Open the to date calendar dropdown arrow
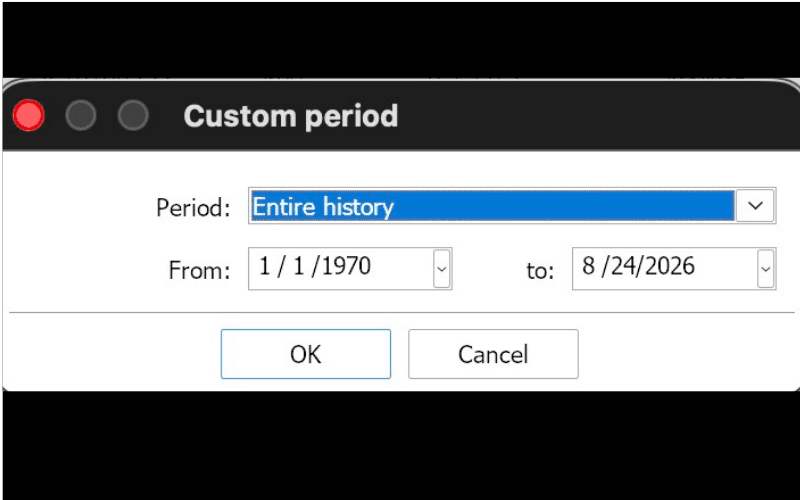 coord(765,269)
